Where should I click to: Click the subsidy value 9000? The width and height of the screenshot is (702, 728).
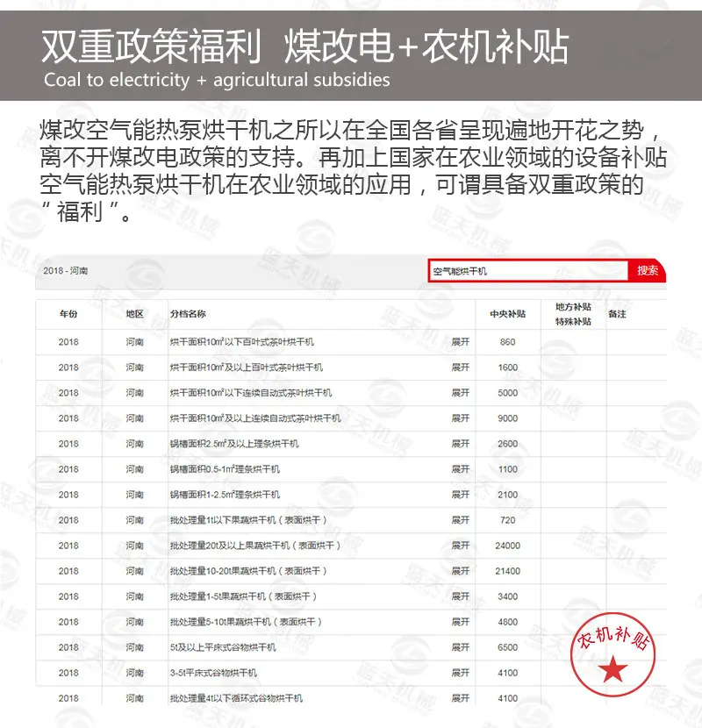click(508, 418)
